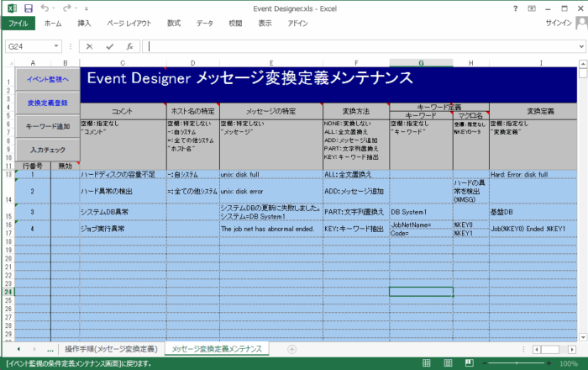
Task: Open the 表示 ribbon tab
Action: point(265,24)
